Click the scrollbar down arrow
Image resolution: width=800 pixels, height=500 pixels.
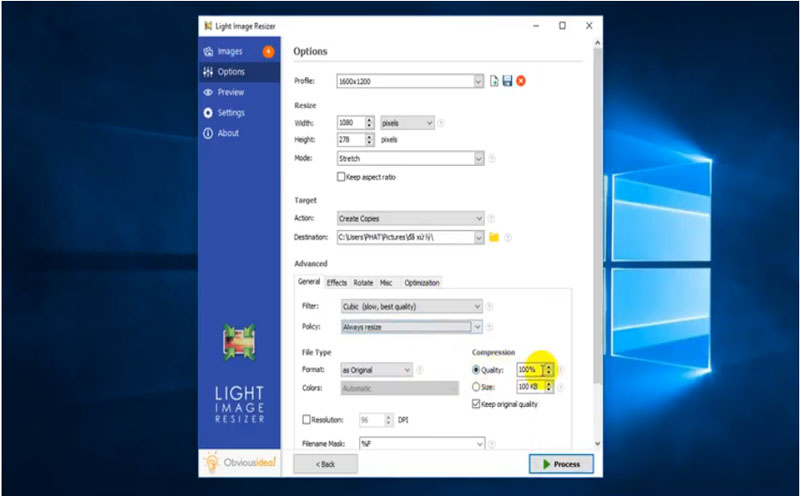[597, 444]
